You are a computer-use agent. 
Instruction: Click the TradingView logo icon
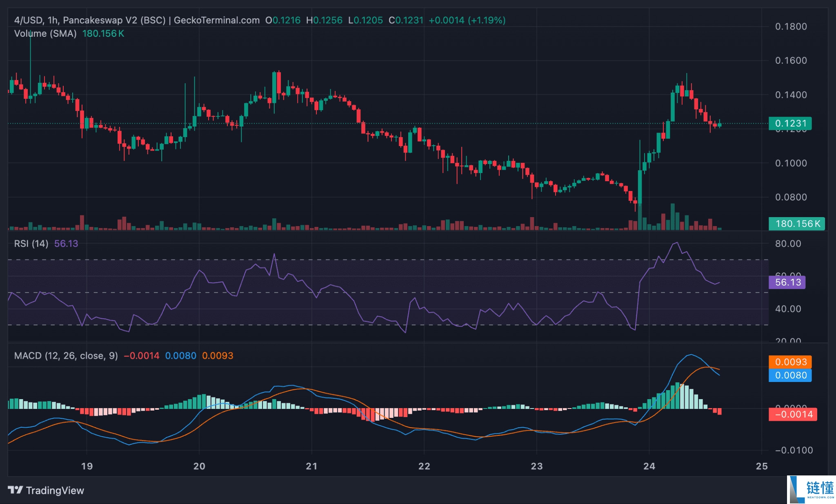(16, 490)
